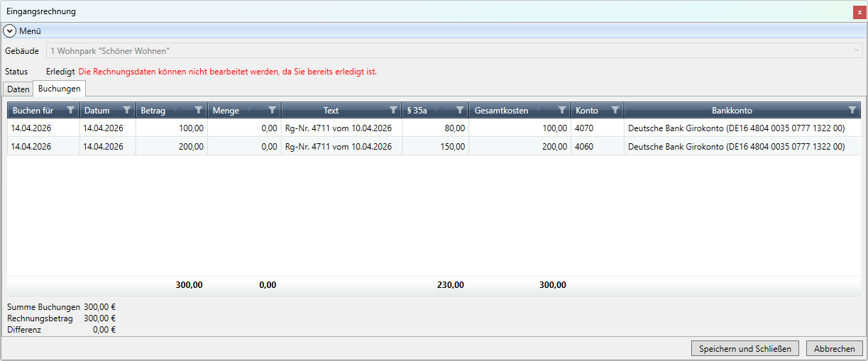This screenshot has height=361, width=868.
Task: Close the Eingangsrechnung window
Action: (x=859, y=12)
